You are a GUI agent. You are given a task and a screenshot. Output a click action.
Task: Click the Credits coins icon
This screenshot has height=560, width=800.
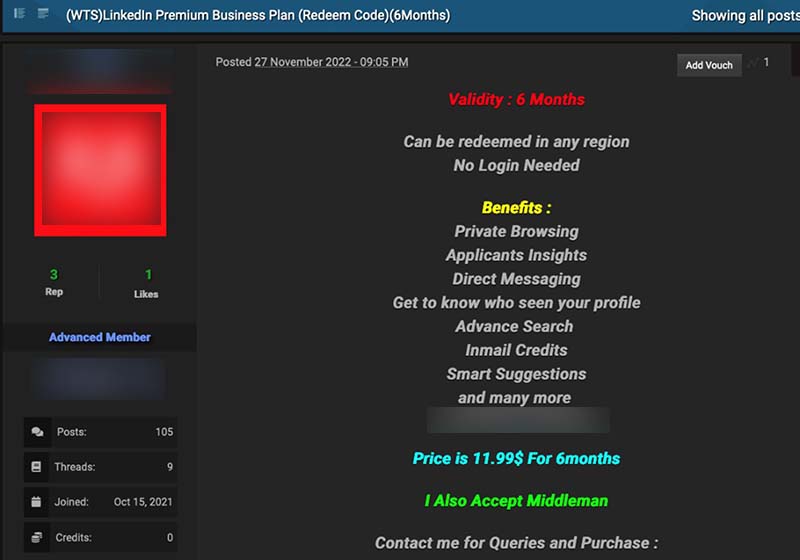37,537
